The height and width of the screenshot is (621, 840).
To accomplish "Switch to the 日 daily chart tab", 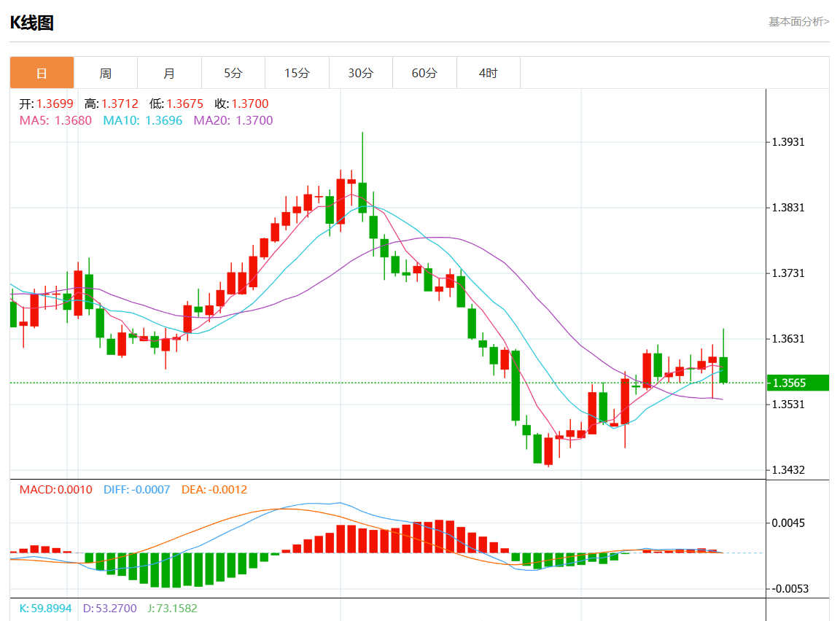I will tap(42, 73).
